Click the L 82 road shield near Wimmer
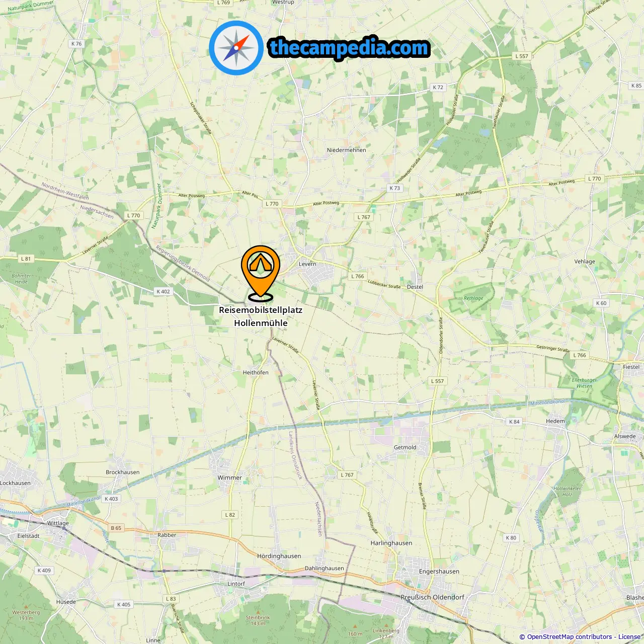Screen dimensions: 644x644 click(x=230, y=515)
